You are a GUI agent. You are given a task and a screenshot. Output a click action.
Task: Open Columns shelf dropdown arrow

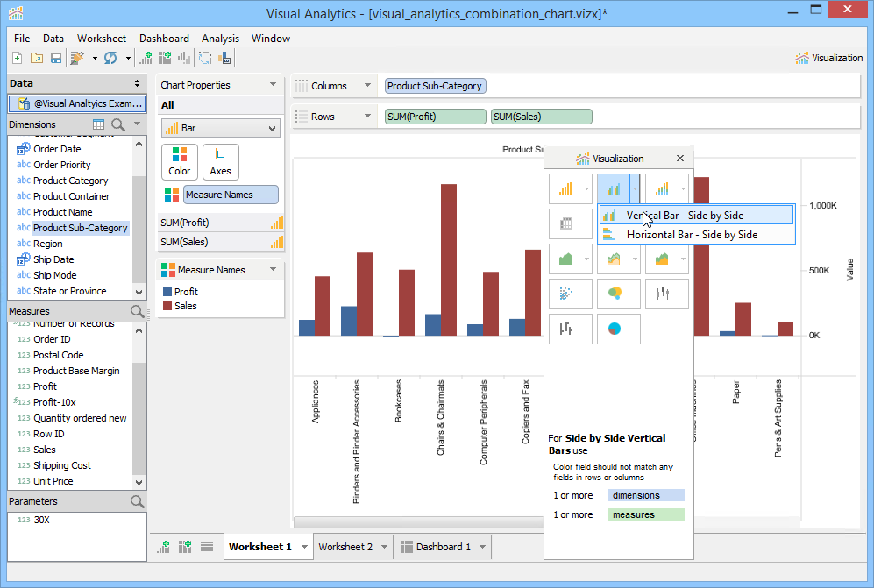[x=367, y=85]
